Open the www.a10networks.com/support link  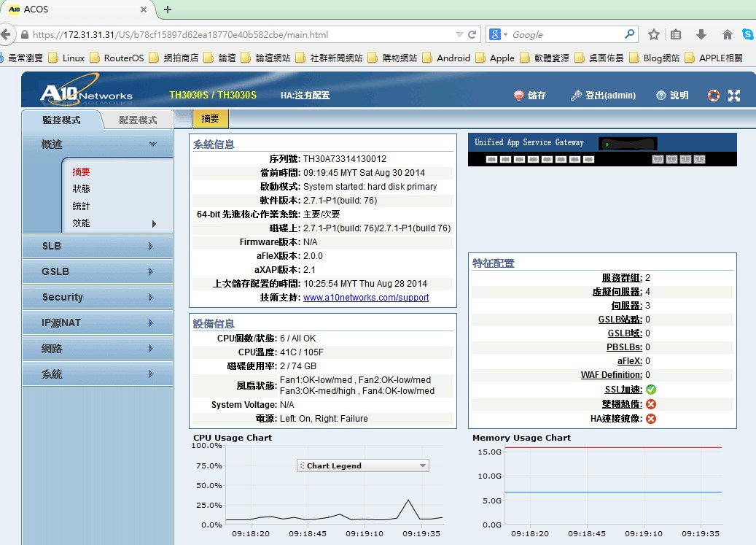pos(366,298)
